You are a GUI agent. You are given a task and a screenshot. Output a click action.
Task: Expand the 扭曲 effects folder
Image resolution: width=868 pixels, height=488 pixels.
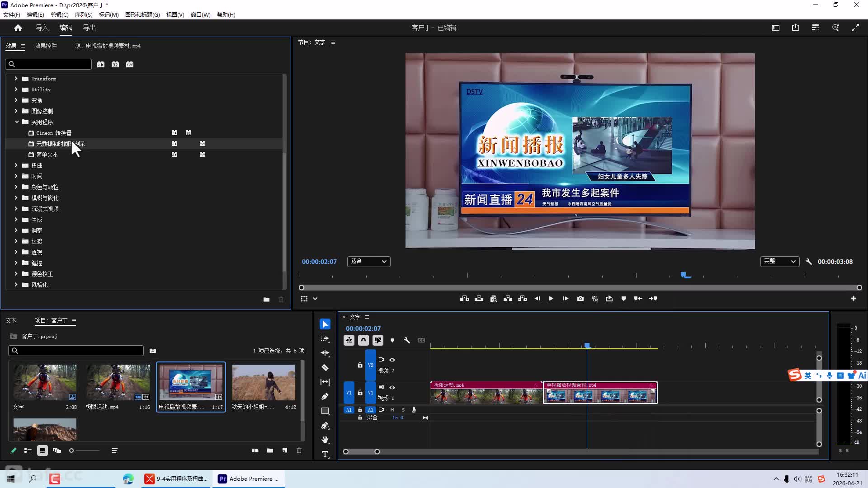pyautogui.click(x=16, y=165)
